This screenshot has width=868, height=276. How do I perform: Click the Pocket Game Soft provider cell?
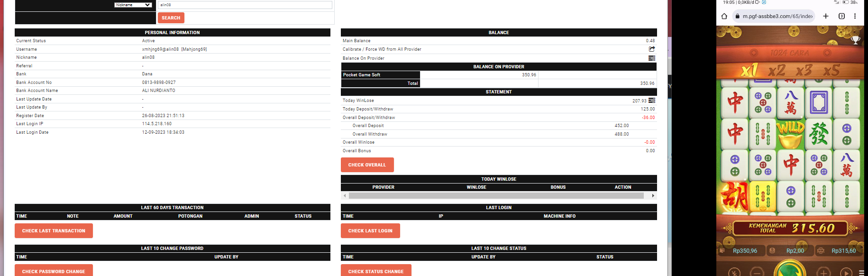[381, 75]
